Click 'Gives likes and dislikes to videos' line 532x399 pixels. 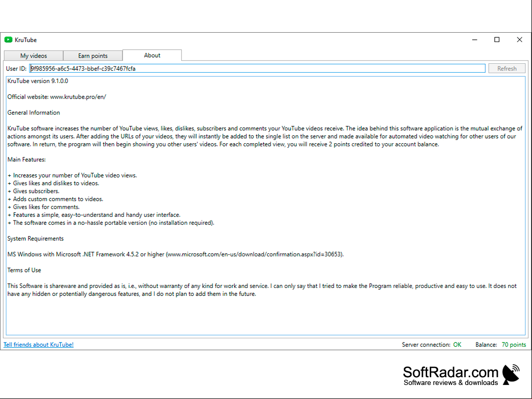[x=53, y=183]
